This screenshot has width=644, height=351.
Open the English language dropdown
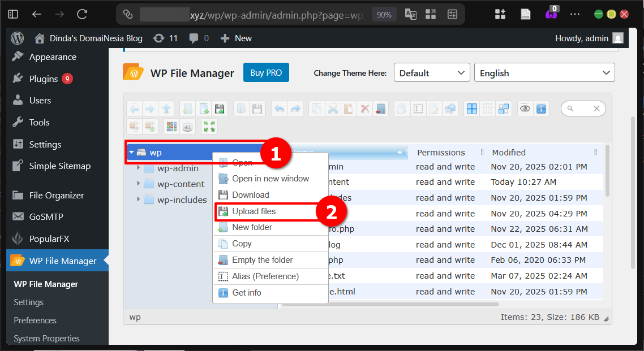tap(544, 72)
